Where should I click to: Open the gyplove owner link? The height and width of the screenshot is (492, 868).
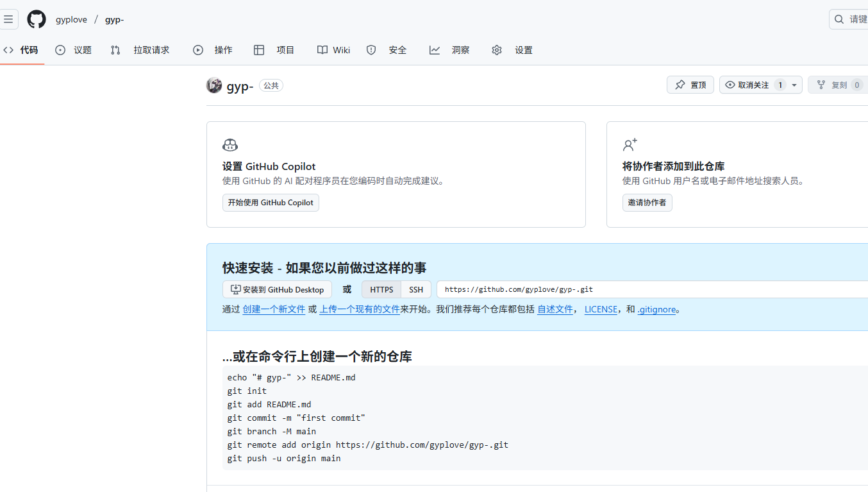pos(71,19)
